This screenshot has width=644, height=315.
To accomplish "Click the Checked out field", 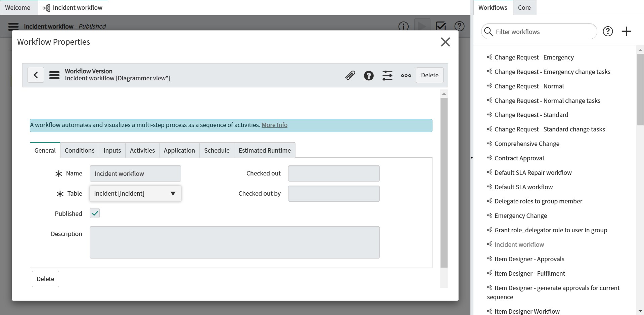I will click(334, 173).
